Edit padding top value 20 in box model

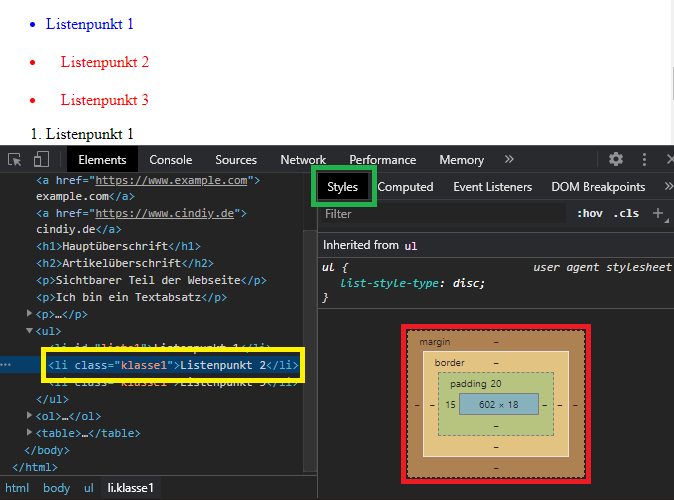click(496, 383)
